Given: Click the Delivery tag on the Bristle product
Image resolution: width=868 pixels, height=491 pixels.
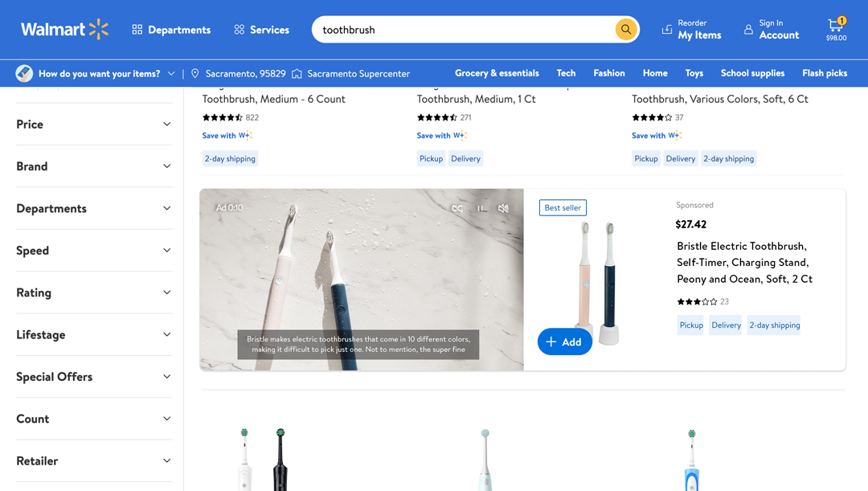Looking at the screenshot, I should (726, 325).
